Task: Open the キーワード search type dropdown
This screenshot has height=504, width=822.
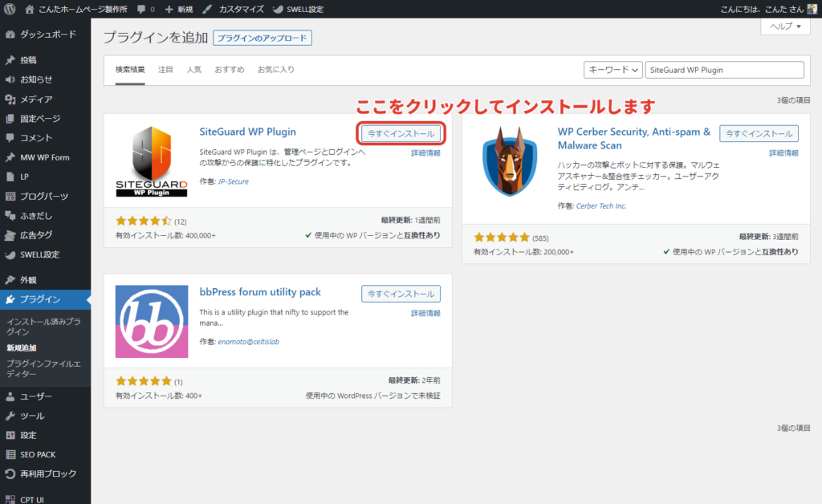Action: point(612,70)
